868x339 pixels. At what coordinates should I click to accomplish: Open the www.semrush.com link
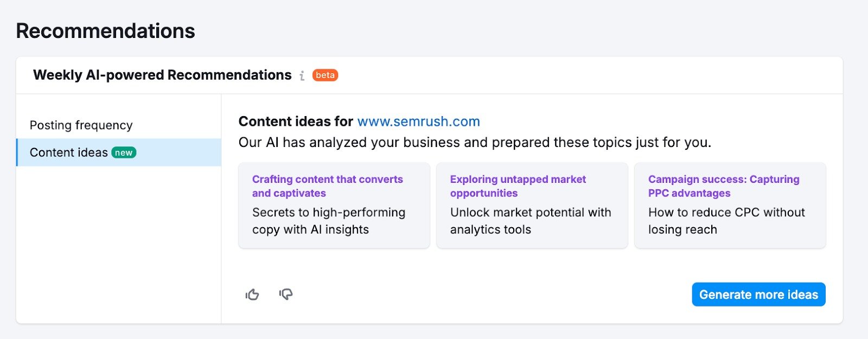(x=418, y=121)
